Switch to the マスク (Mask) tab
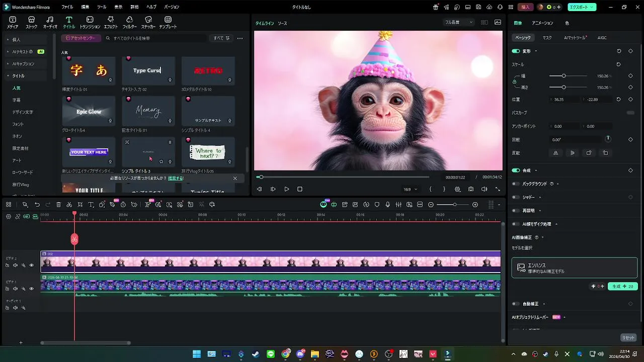The height and width of the screenshot is (362, 644). point(547,38)
